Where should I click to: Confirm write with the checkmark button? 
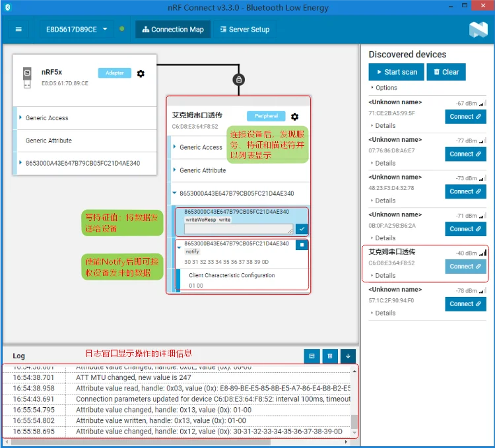point(302,229)
